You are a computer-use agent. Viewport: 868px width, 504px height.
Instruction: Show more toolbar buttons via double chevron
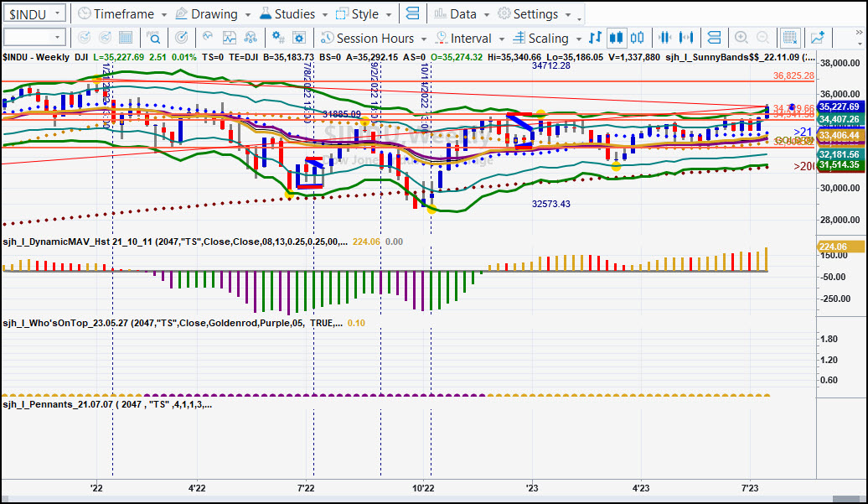(860, 34)
